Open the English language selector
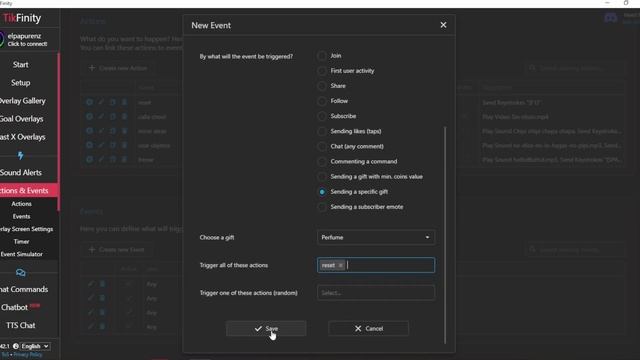The image size is (640, 360). pos(36,346)
